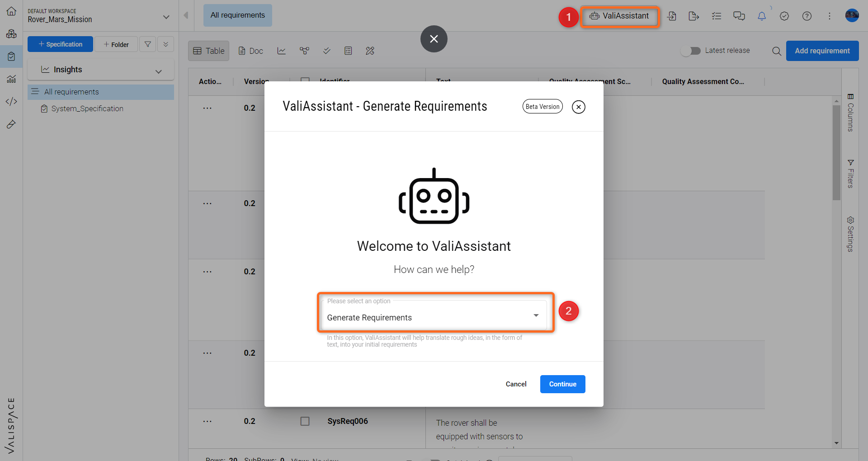Click the Actio... column header
The height and width of the screenshot is (461, 868).
[x=210, y=81]
